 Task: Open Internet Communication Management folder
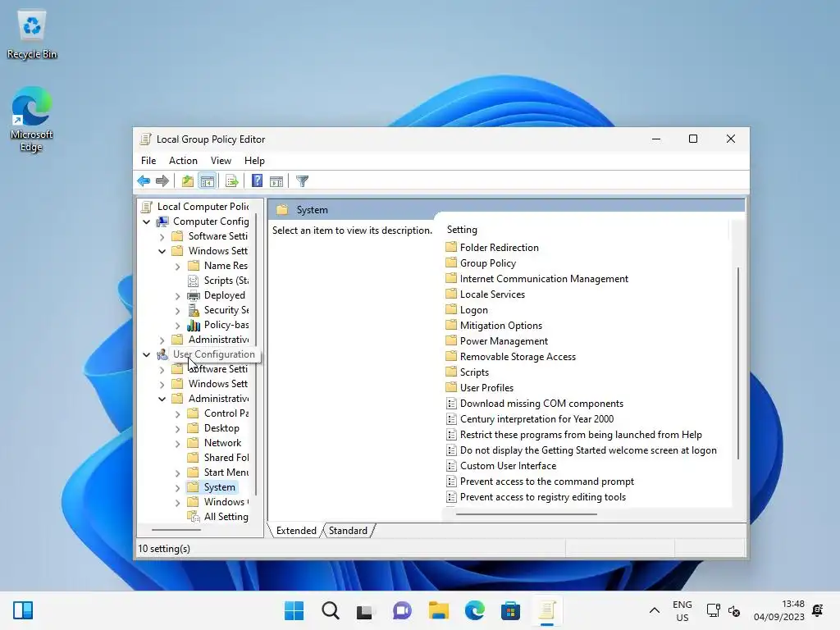[x=537, y=279]
